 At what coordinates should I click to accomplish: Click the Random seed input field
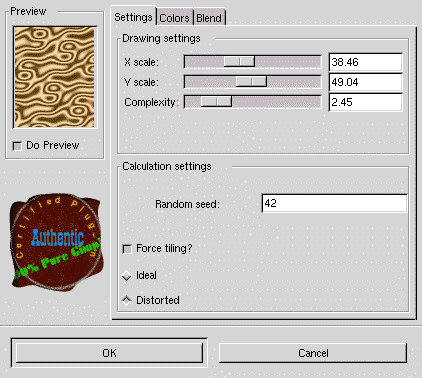334,203
